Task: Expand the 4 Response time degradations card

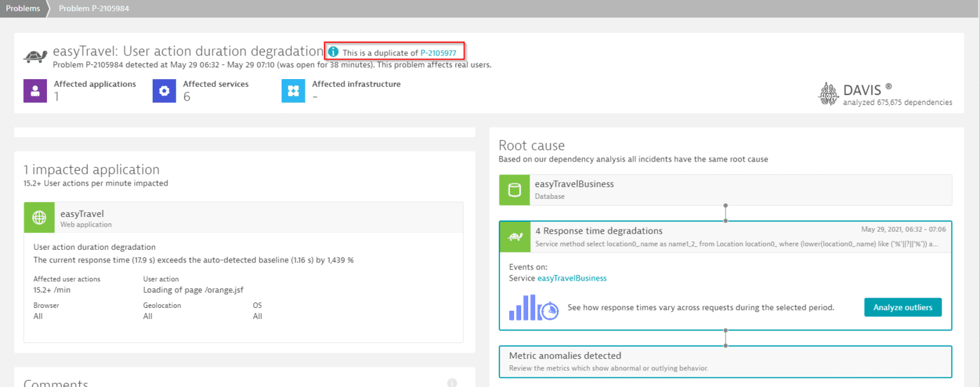Action: pos(599,231)
